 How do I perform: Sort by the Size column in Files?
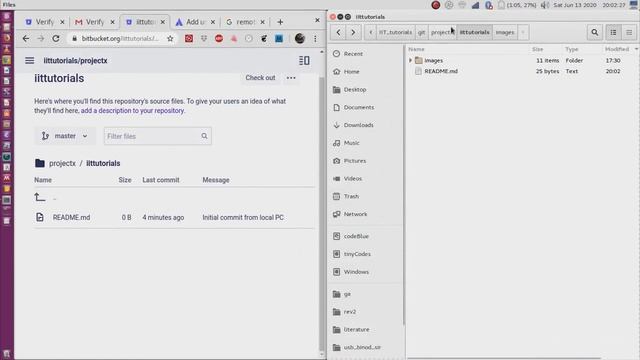pyautogui.click(x=538, y=49)
